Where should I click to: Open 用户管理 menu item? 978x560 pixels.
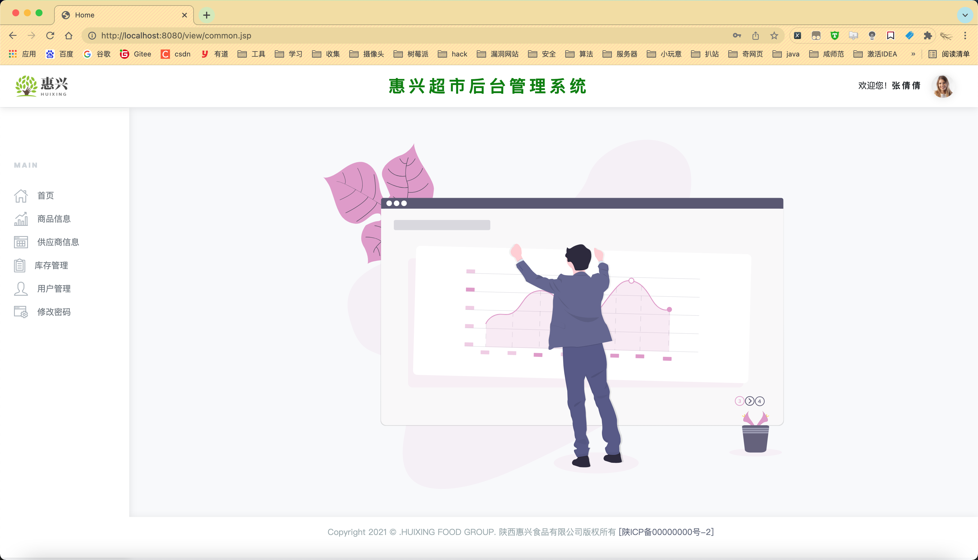tap(54, 289)
